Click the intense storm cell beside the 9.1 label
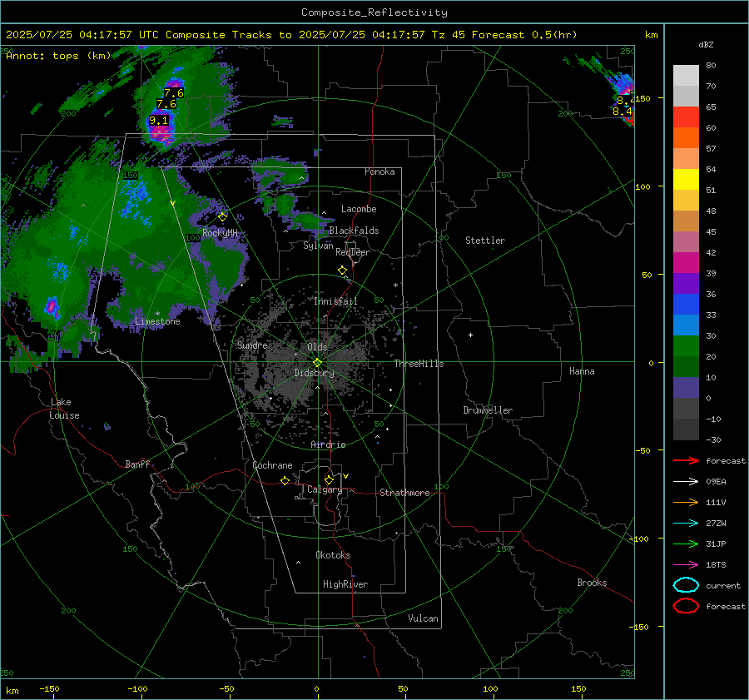 pos(161,132)
